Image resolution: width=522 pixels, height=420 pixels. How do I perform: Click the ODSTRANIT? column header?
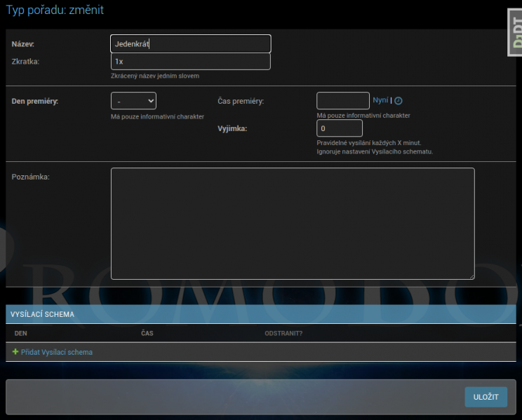click(x=283, y=333)
